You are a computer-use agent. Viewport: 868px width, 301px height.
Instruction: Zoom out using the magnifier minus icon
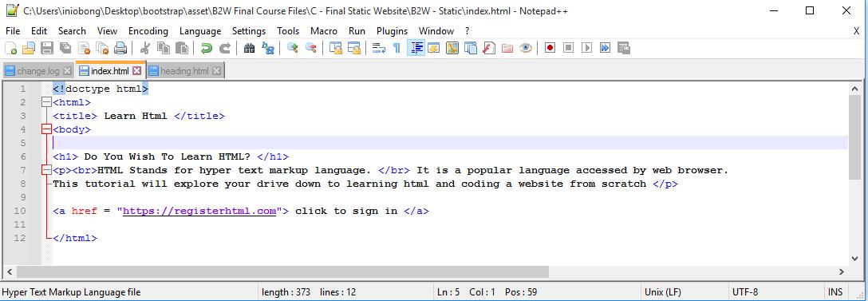(310, 48)
